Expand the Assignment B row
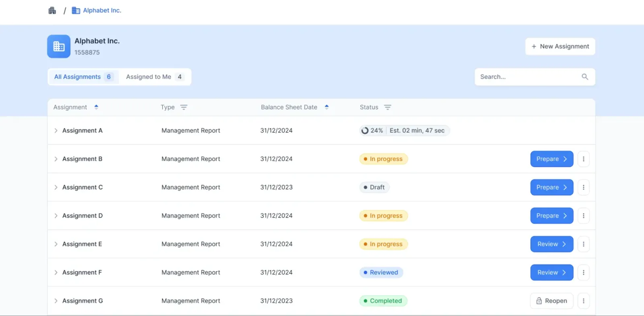Image resolution: width=644 pixels, height=316 pixels. (56, 159)
